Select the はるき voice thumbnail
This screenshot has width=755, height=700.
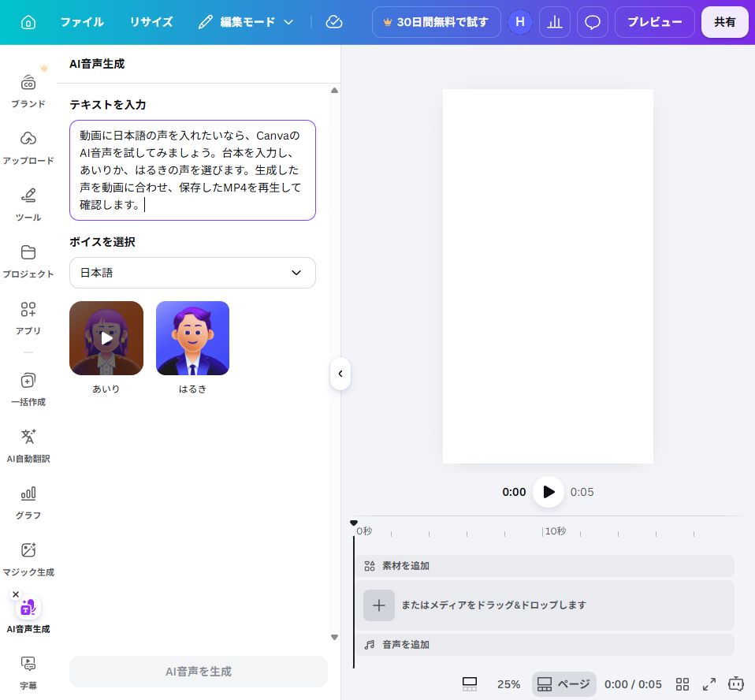pos(192,338)
